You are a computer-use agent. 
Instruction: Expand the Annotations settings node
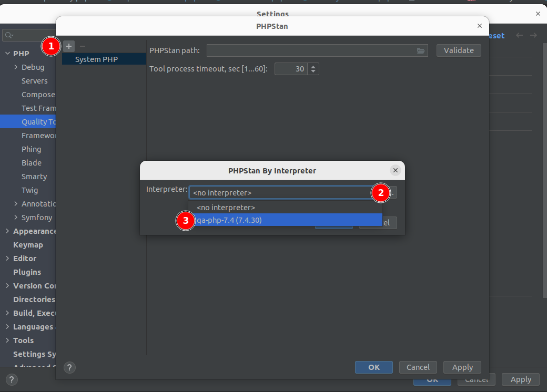[x=16, y=203]
